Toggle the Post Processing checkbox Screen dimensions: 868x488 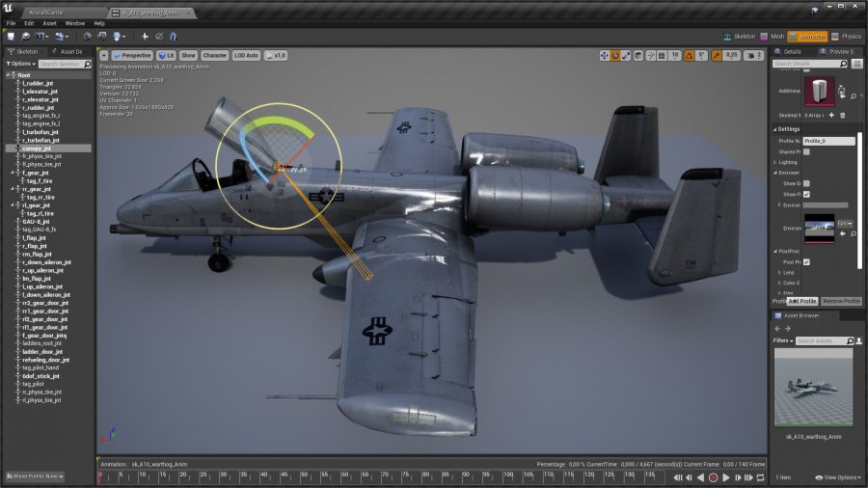[x=806, y=262]
